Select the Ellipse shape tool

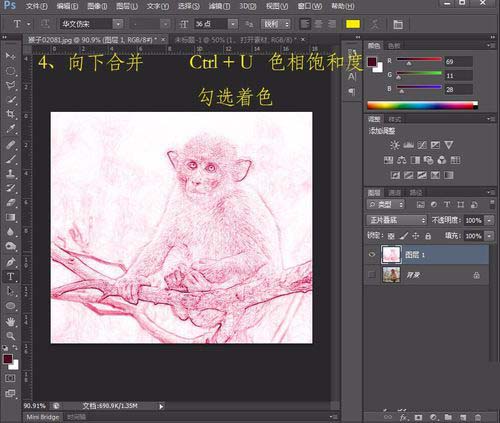pyautogui.click(x=10, y=306)
